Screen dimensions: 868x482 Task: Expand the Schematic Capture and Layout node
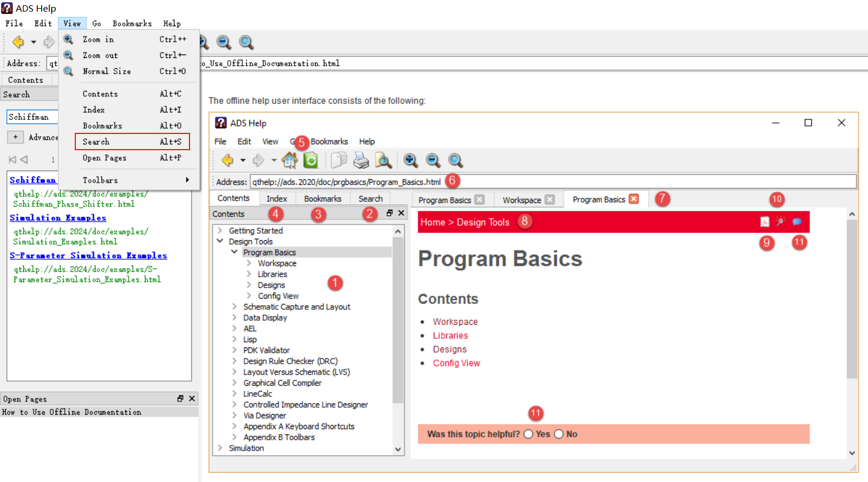click(x=235, y=307)
